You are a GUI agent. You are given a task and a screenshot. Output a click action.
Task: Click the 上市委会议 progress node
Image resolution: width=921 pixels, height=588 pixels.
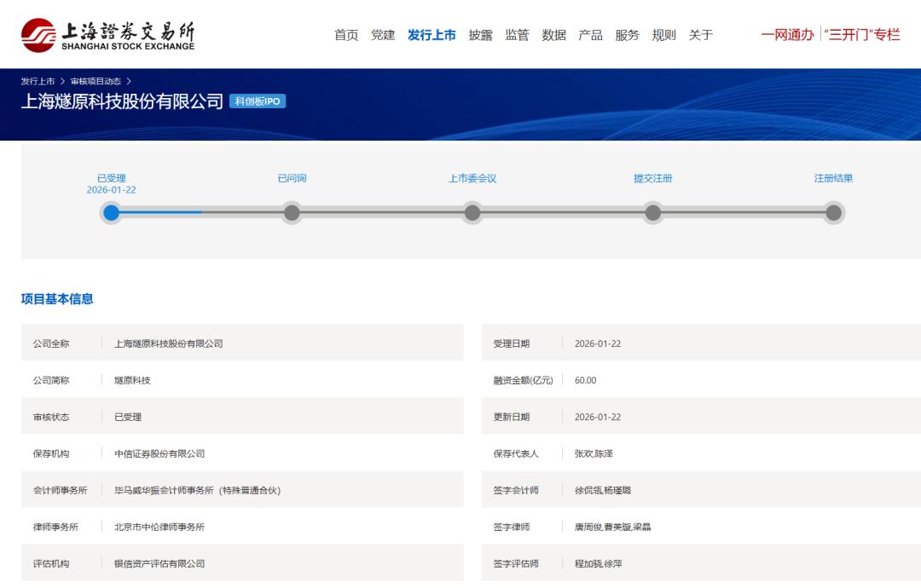tap(472, 212)
